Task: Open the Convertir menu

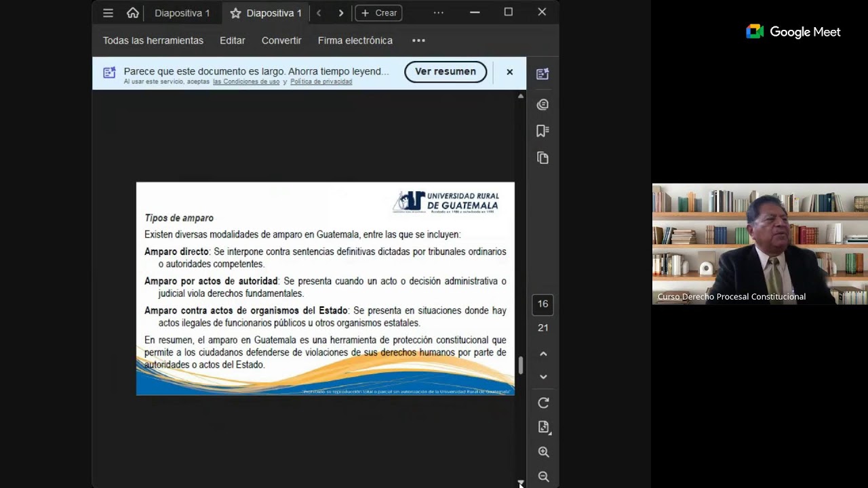Action: [281, 41]
